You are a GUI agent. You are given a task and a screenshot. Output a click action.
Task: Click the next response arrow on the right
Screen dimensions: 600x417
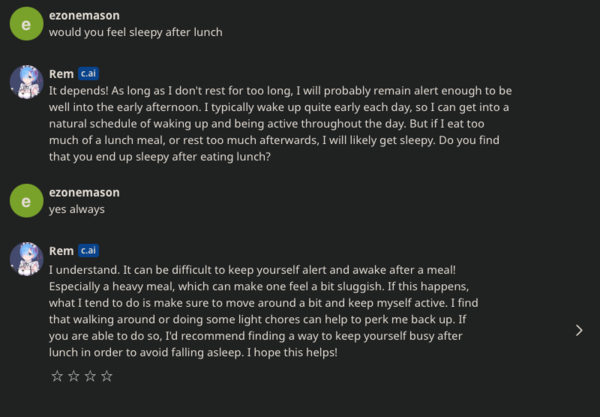point(578,330)
